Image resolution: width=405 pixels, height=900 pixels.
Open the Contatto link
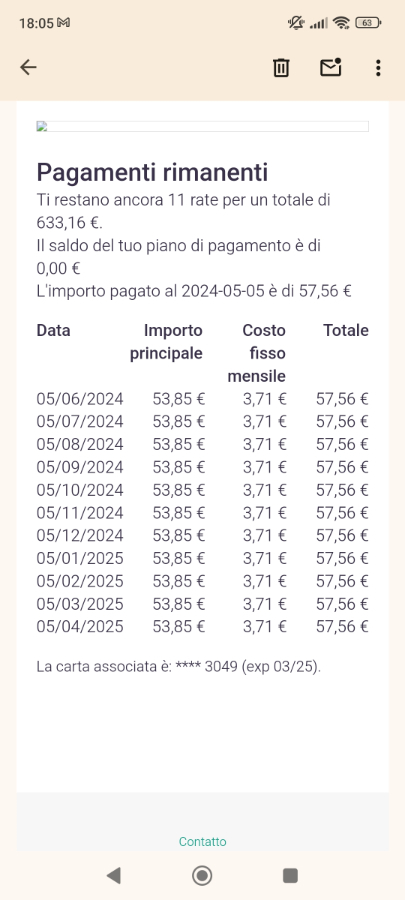(202, 841)
